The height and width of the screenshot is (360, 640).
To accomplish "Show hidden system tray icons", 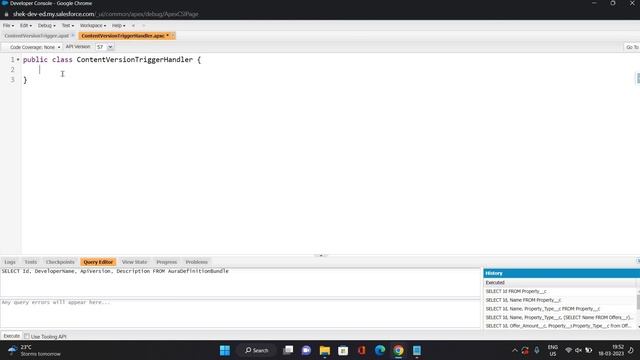I will [x=515, y=350].
